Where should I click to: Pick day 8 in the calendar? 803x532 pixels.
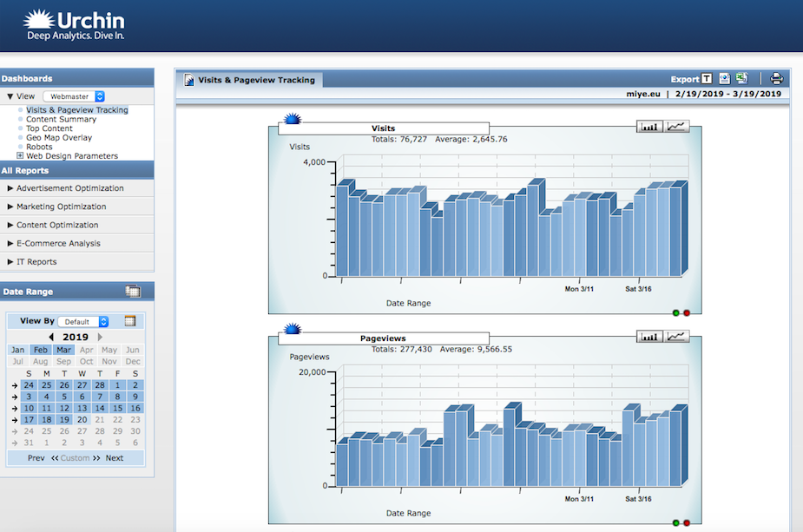[118, 397]
